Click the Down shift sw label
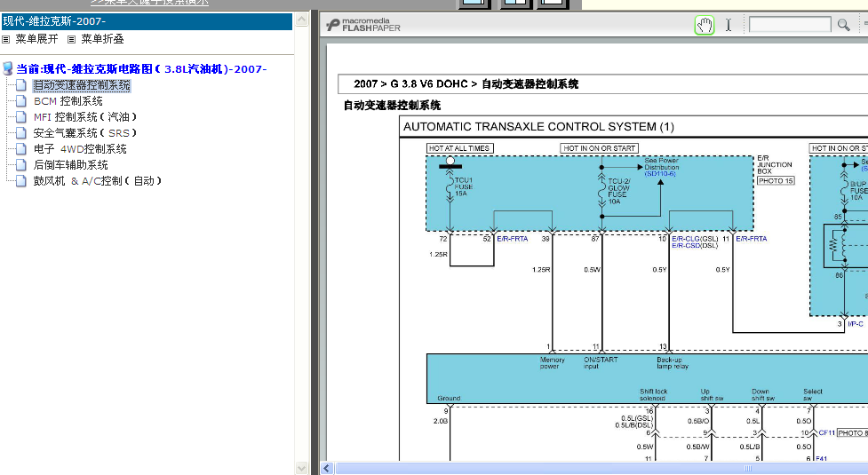Viewport: 868px width, 475px height. click(763, 395)
